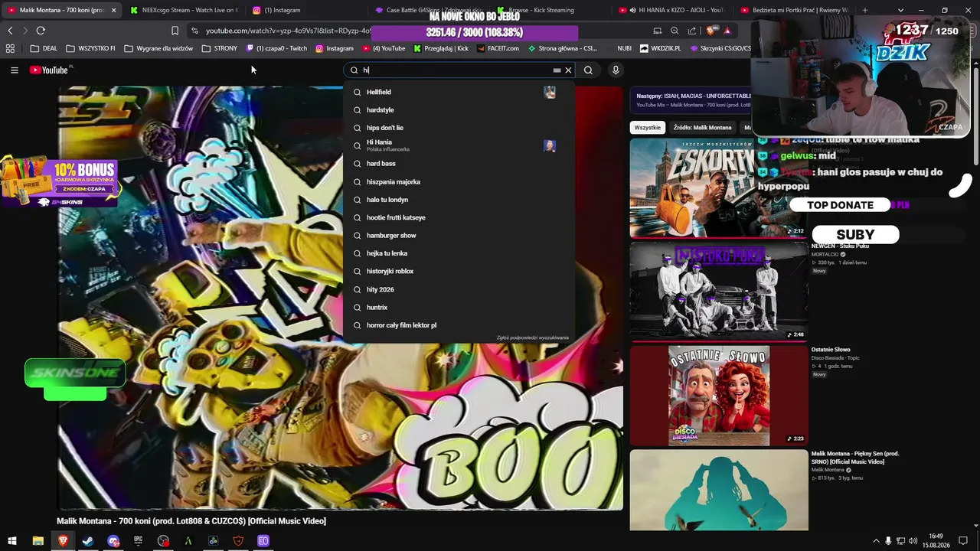
Task: Pick 'horror cały film lektor pl' suggestion
Action: tap(459, 325)
